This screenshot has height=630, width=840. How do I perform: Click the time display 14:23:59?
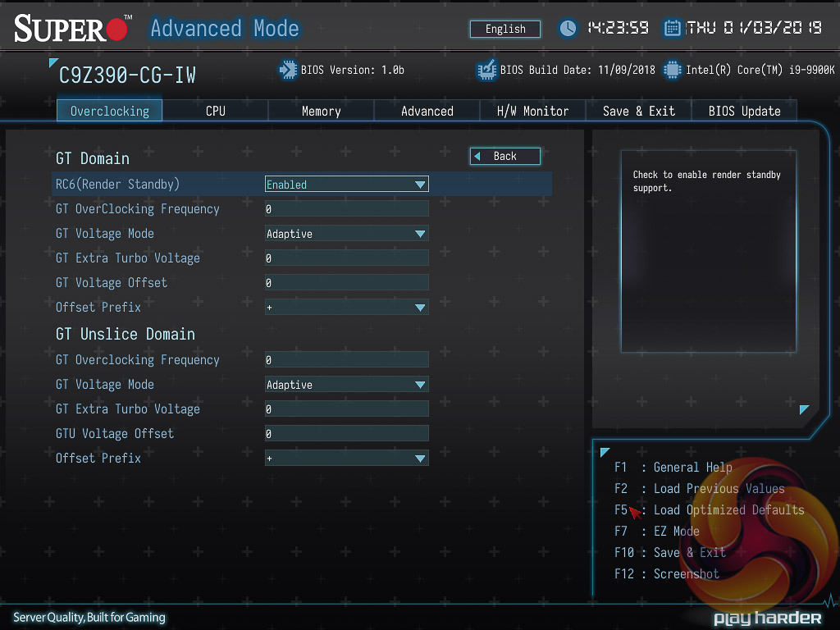click(618, 28)
